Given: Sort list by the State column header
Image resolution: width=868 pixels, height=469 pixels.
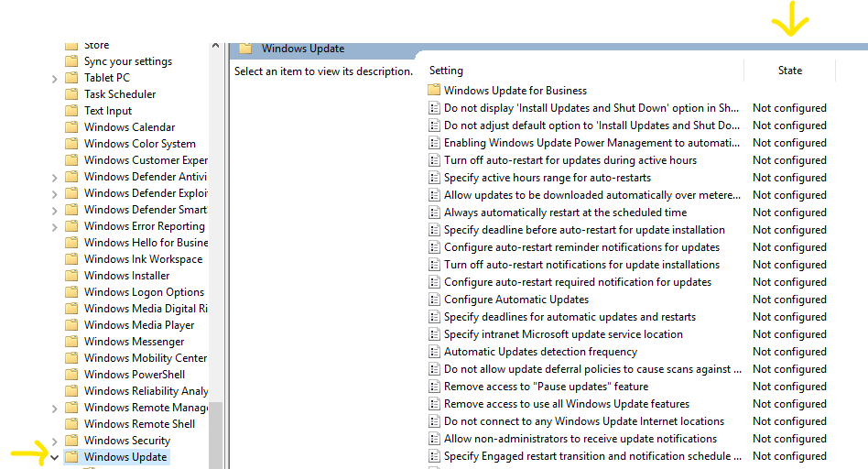Looking at the screenshot, I should tap(790, 71).
